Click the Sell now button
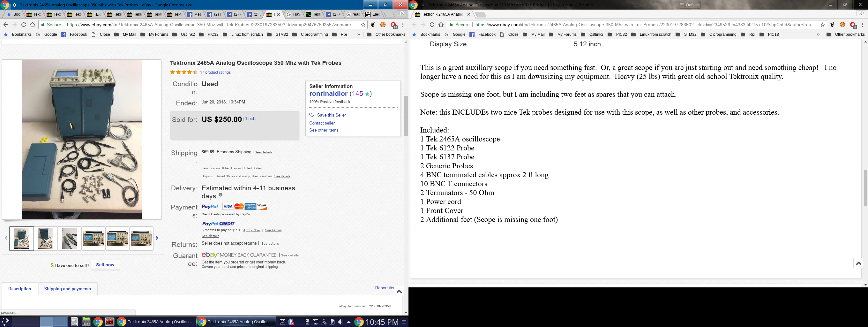 tap(105, 265)
